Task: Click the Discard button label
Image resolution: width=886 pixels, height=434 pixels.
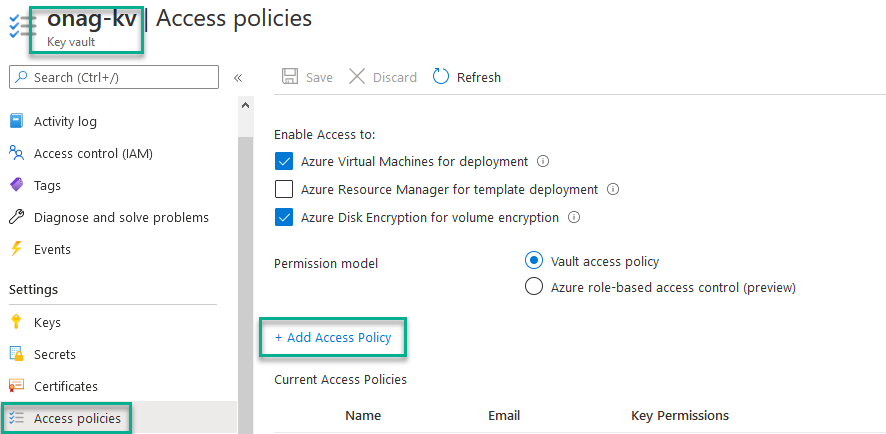Action: click(394, 77)
